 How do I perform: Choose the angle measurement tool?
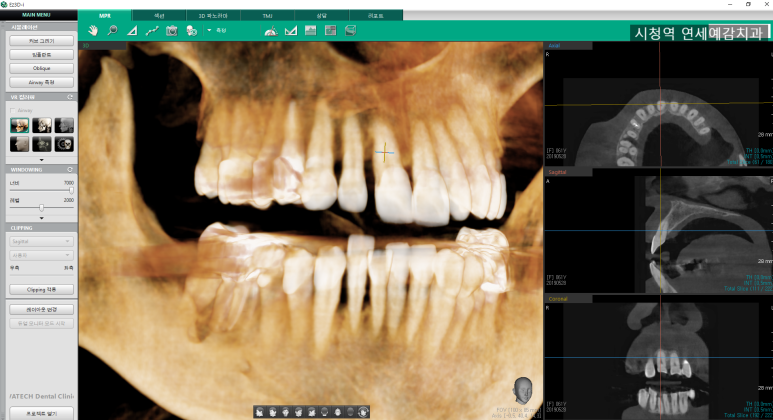coord(132,30)
